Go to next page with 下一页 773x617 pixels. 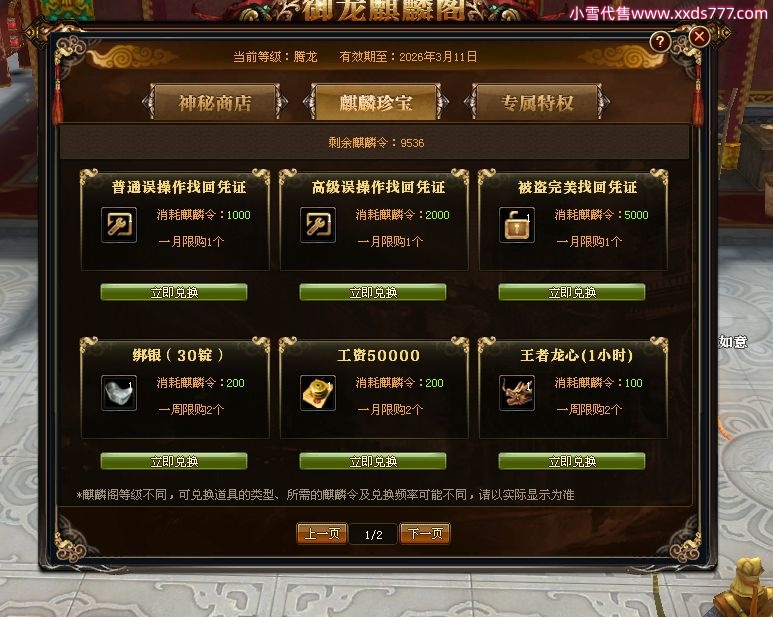tap(425, 534)
